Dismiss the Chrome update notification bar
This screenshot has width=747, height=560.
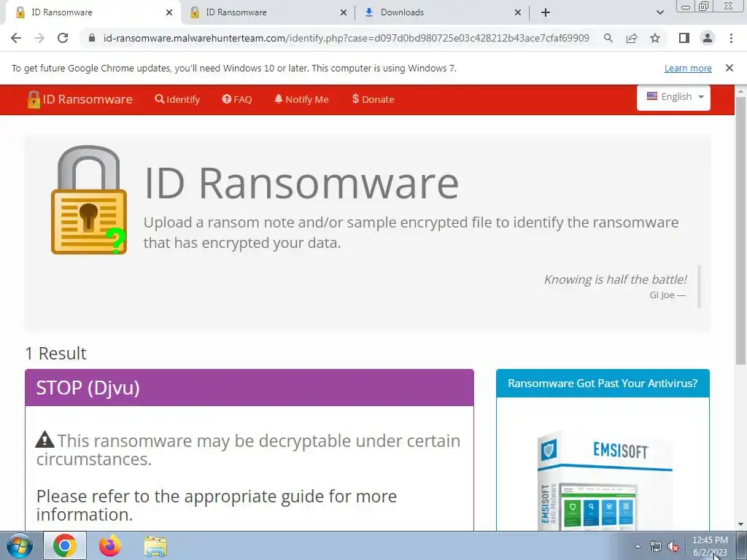click(729, 68)
